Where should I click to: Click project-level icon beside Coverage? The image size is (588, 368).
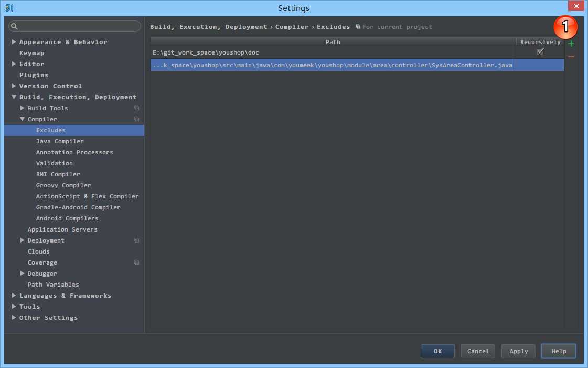(x=136, y=262)
